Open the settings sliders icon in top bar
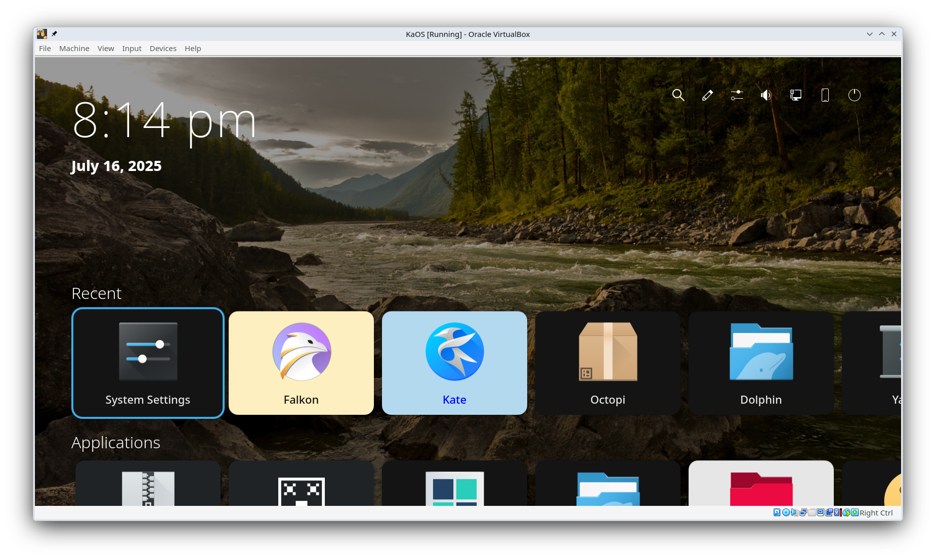 (737, 95)
